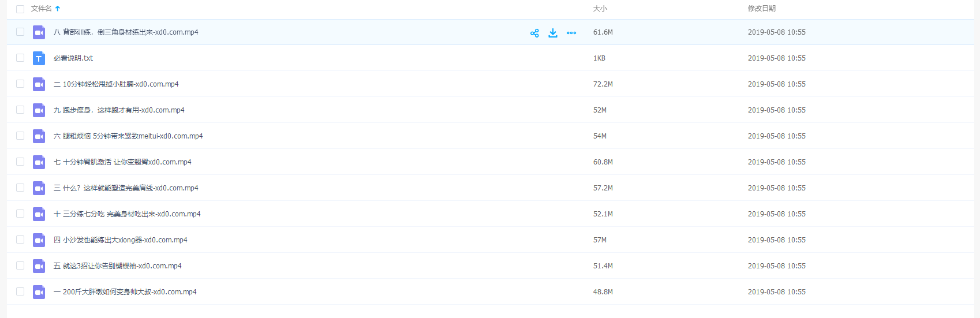Screen dimensions: 980x318
Task: Sort by 文件名 column header
Action: 41,9
